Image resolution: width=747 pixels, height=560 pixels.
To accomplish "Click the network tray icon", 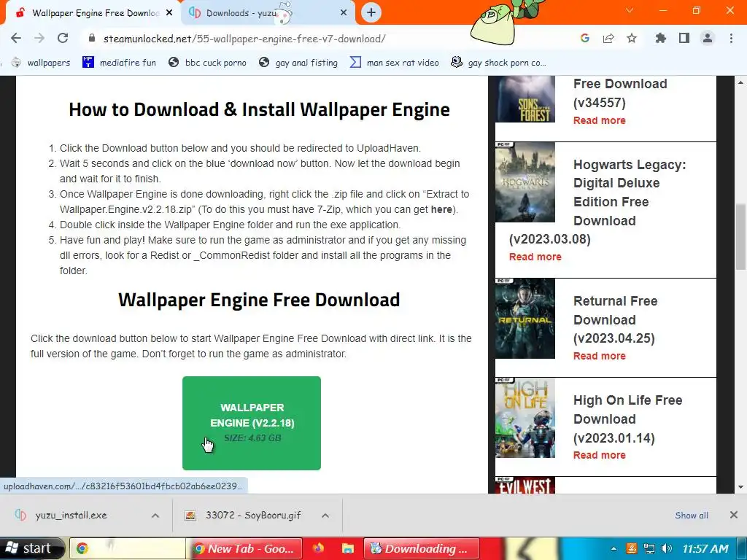I will 649,548.
